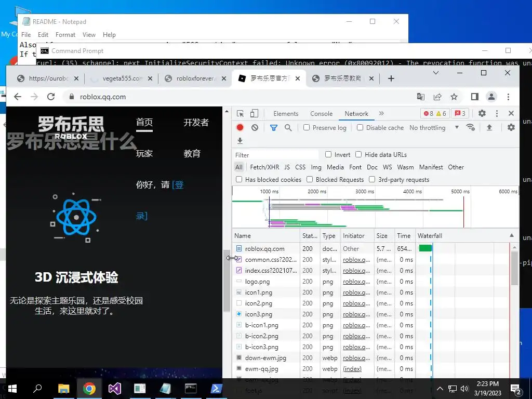The height and width of the screenshot is (399, 532).
Task: Close the DevTools panel
Action: pos(511,113)
